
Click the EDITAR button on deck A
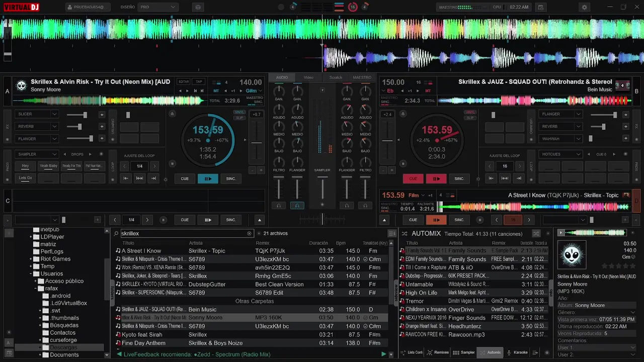(x=184, y=82)
